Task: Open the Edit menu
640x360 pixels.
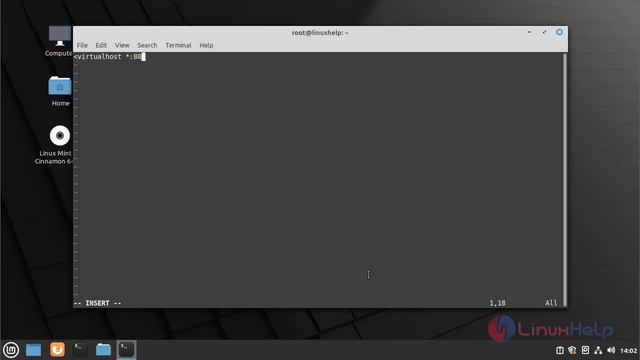Action: tap(101, 45)
